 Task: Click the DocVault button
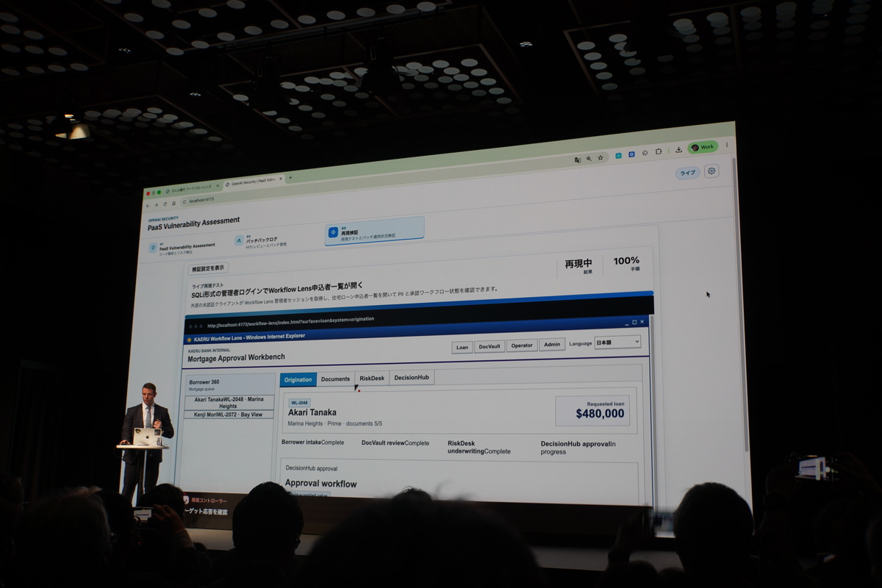click(x=489, y=346)
